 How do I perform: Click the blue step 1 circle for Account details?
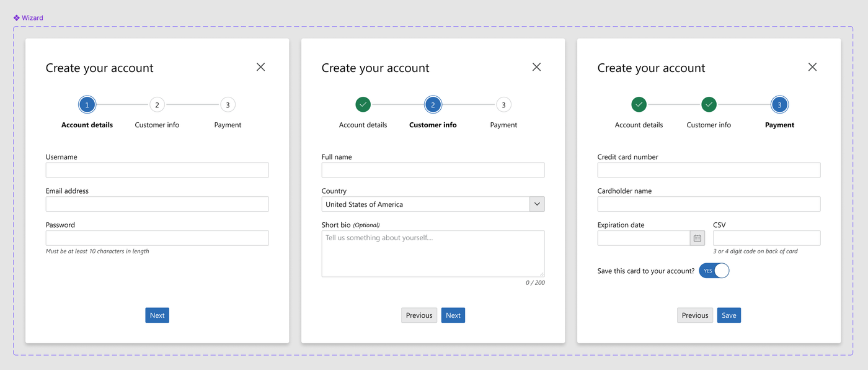(87, 105)
